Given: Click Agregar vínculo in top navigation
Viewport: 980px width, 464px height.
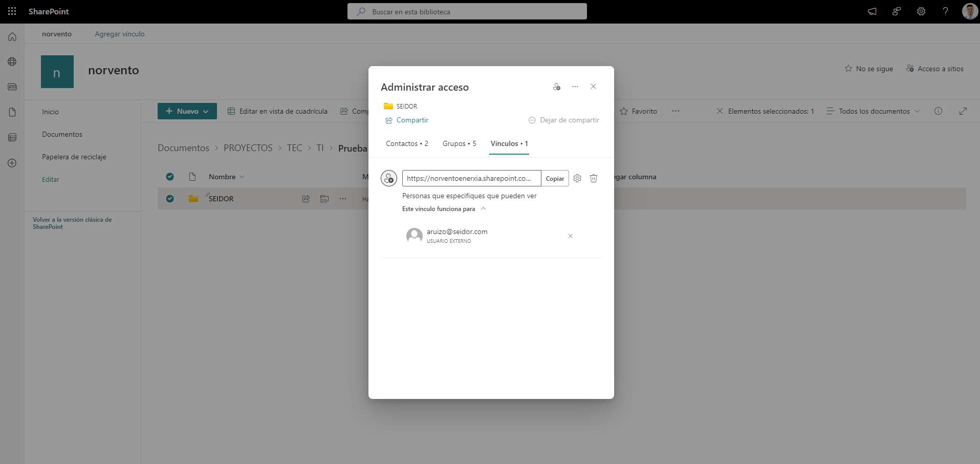Looking at the screenshot, I should [120, 34].
